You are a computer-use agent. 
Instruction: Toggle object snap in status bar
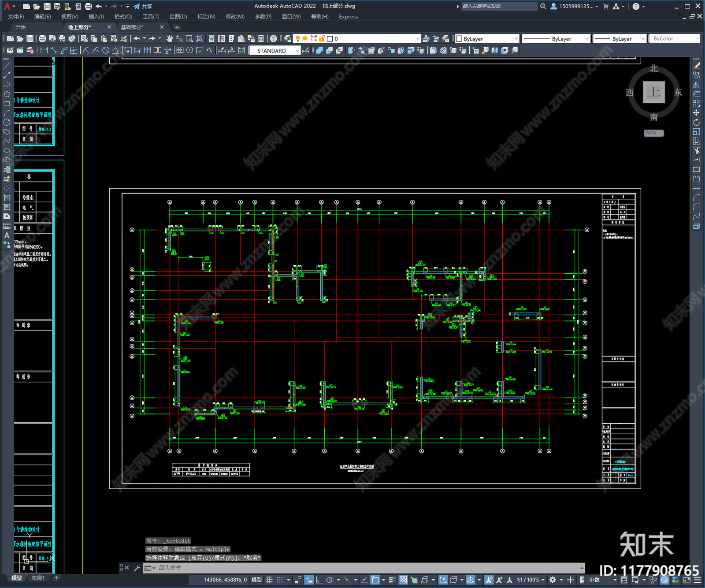(x=375, y=580)
